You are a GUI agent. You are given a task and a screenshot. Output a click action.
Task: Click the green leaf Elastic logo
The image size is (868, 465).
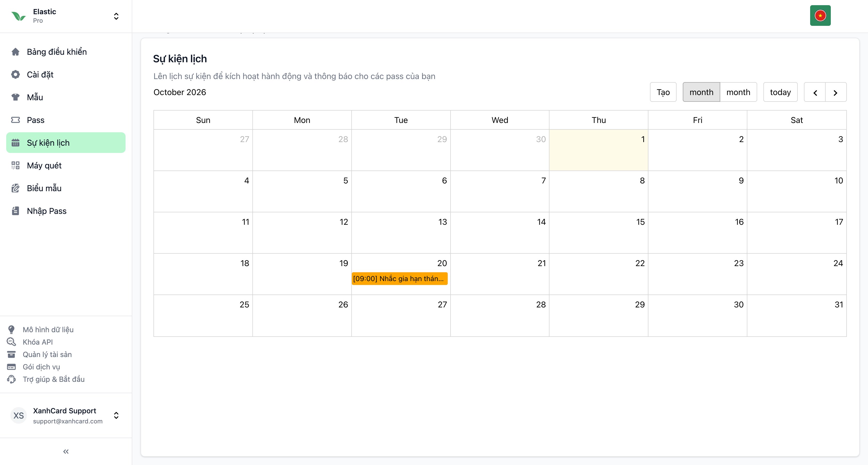pos(19,16)
